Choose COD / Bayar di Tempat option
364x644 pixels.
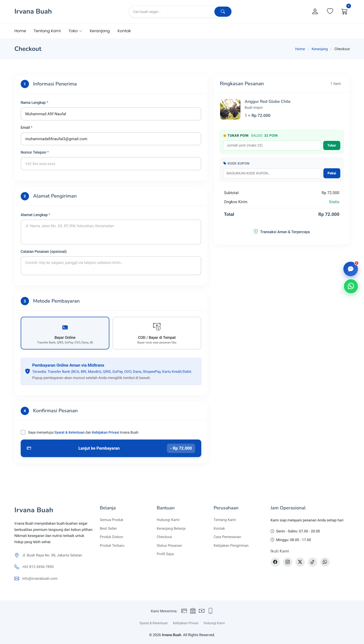[157, 333]
